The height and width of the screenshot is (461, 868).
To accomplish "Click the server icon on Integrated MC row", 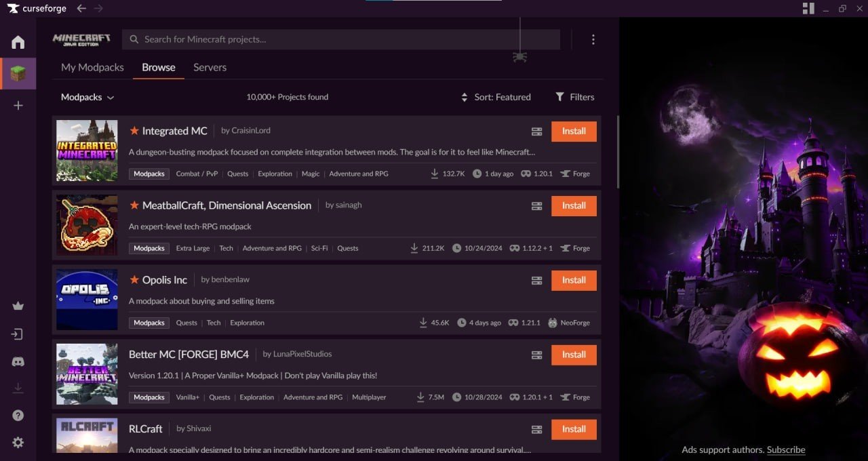I will pos(536,132).
